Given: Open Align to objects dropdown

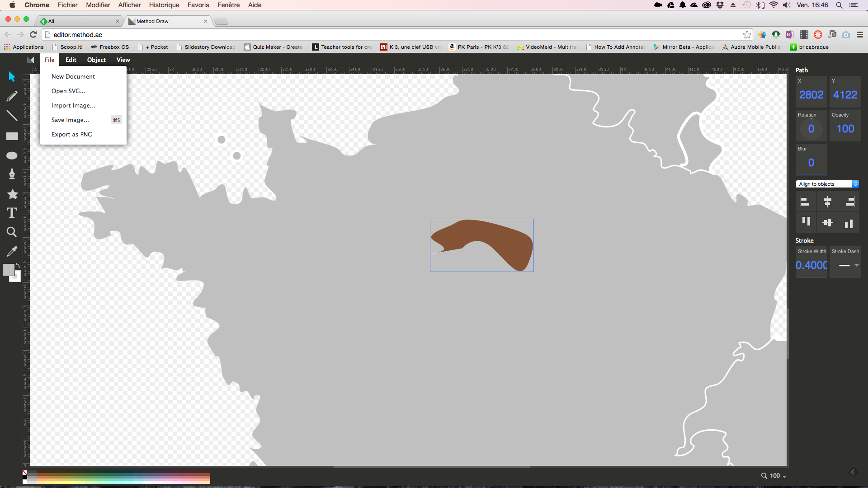Looking at the screenshot, I should (x=827, y=184).
